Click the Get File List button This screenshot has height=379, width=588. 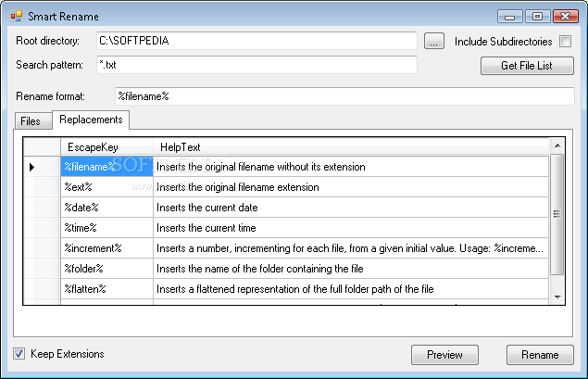[527, 66]
